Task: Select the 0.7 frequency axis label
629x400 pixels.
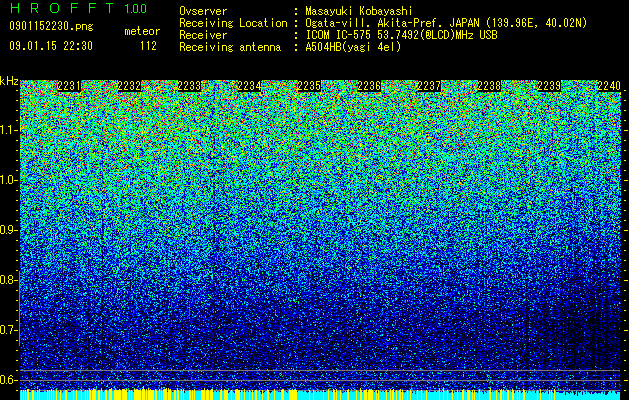Action: click(x=9, y=330)
